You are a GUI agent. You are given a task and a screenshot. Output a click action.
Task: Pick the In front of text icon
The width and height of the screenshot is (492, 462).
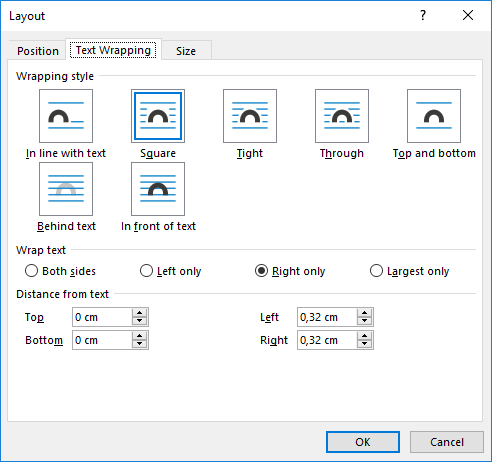click(158, 189)
